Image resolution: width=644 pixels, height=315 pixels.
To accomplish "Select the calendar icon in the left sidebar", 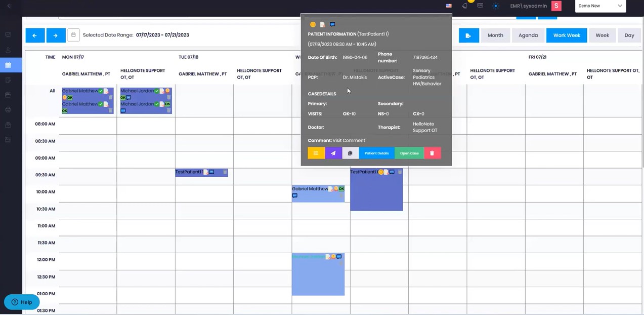I will pyautogui.click(x=8, y=65).
